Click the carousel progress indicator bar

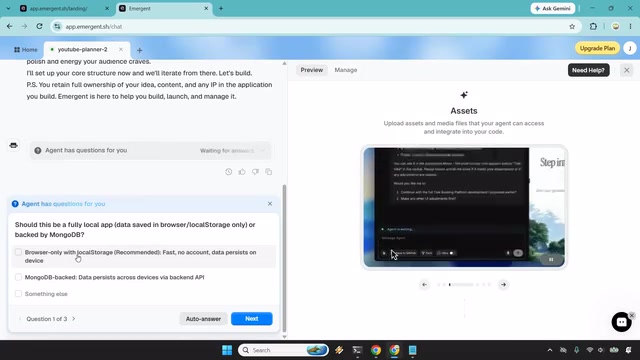[x=464, y=284]
